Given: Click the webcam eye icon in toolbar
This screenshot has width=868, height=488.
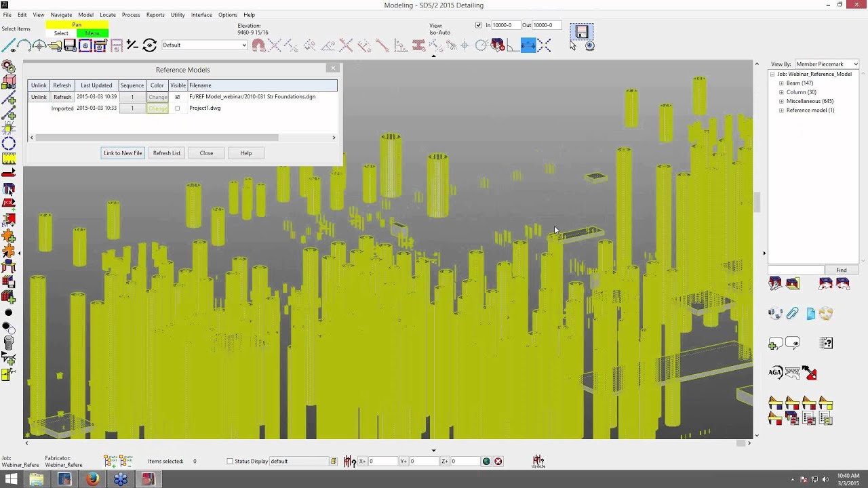Looking at the screenshot, I should 589,46.
